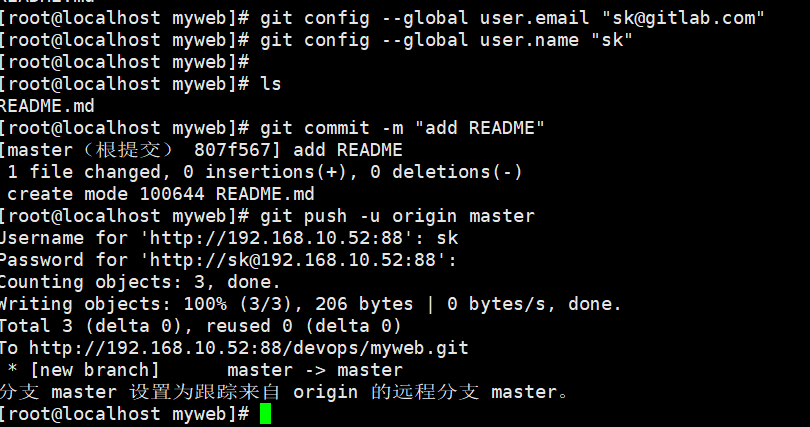This screenshot has height=427, width=810.
Task: Click the "ls" command text
Action: point(270,84)
